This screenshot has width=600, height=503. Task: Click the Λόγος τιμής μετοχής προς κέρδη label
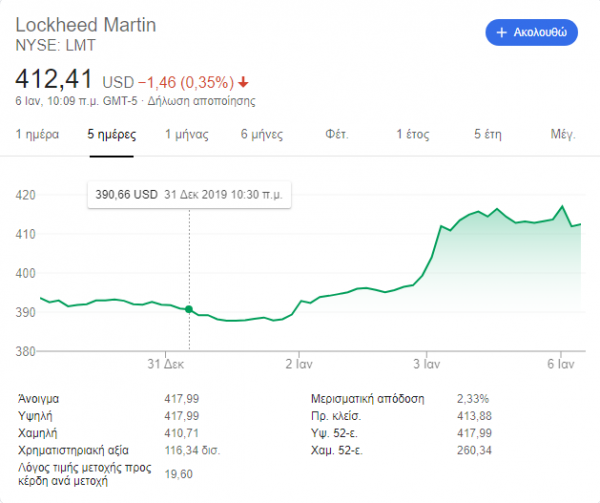(85, 474)
